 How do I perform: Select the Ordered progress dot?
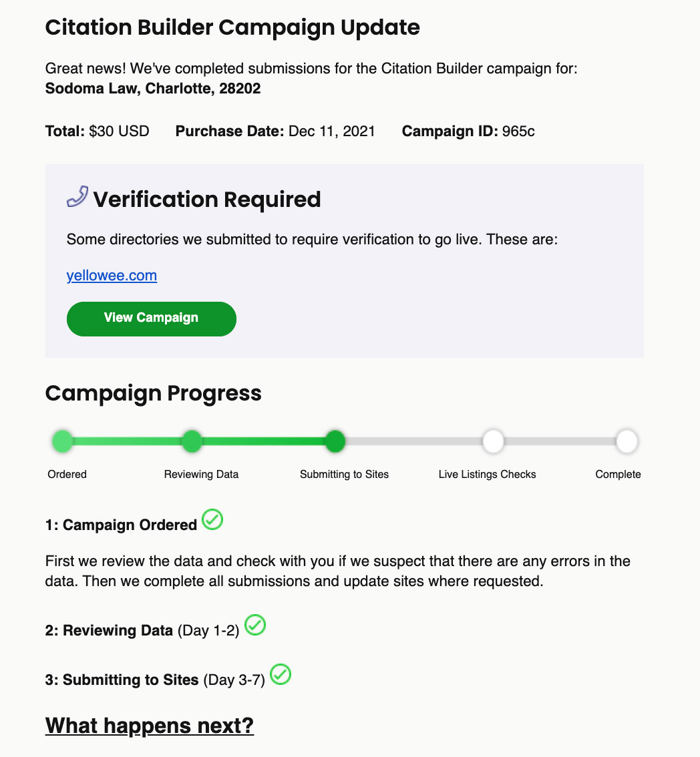(x=61, y=441)
